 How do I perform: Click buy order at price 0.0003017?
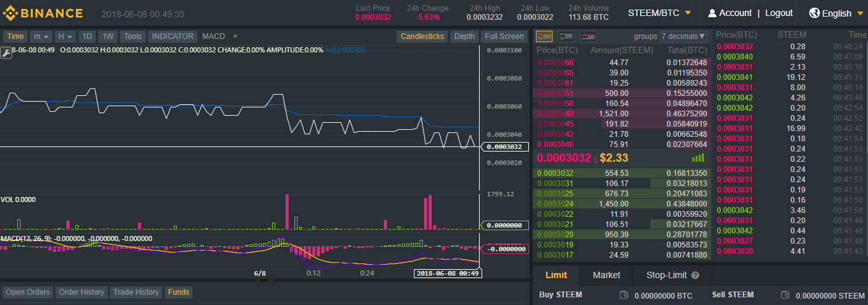coord(621,255)
